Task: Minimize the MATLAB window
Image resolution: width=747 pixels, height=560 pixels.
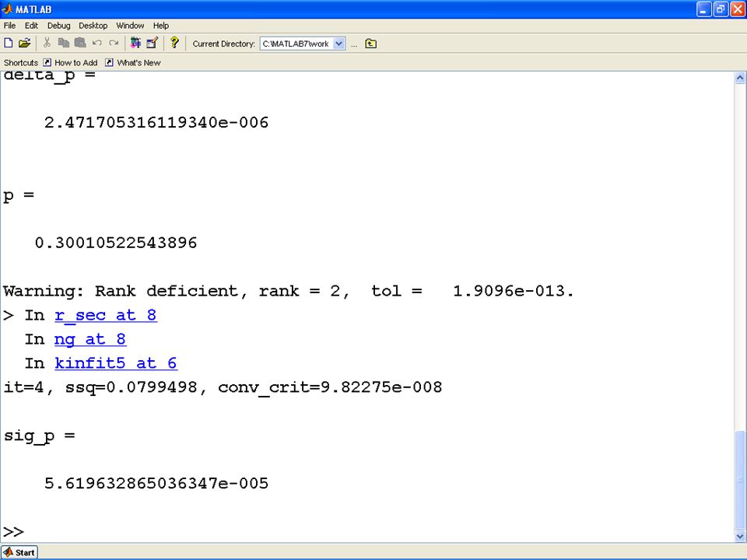Action: pos(703,9)
